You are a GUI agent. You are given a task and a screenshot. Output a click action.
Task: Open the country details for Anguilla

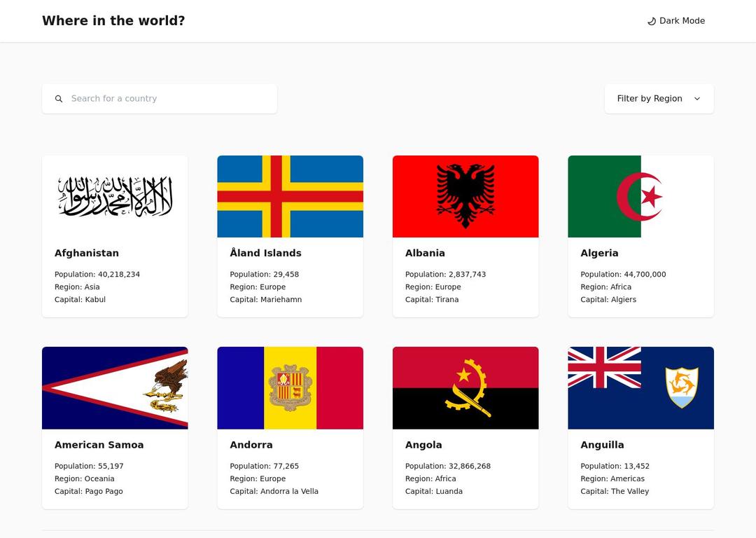pos(640,427)
